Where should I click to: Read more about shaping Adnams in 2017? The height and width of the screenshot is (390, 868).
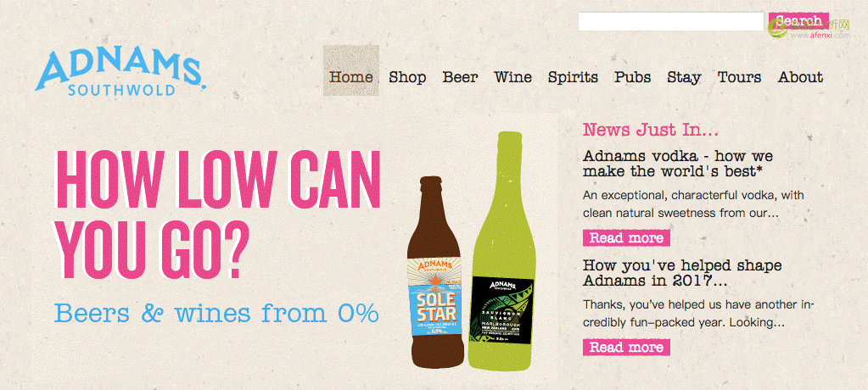(x=626, y=348)
